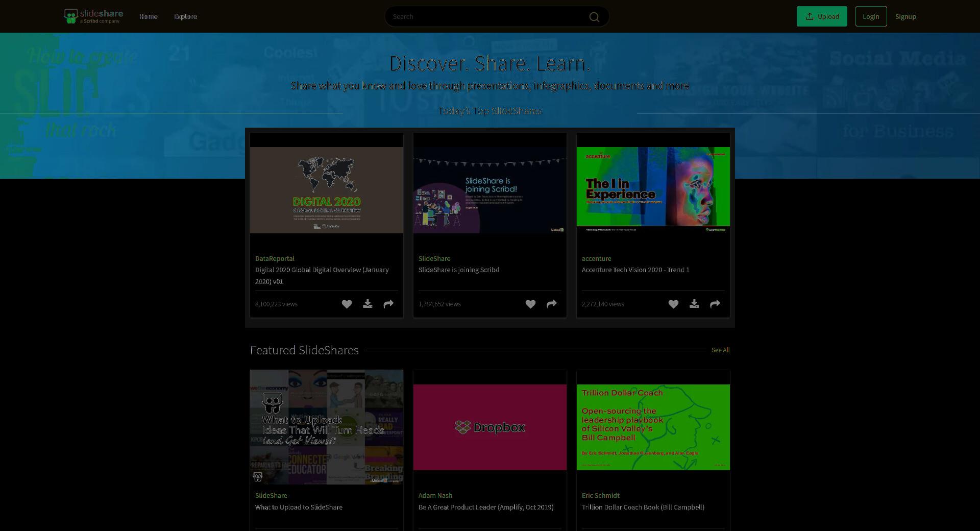Download the Digital 2020 Global Digital Overview slideshow

367,304
